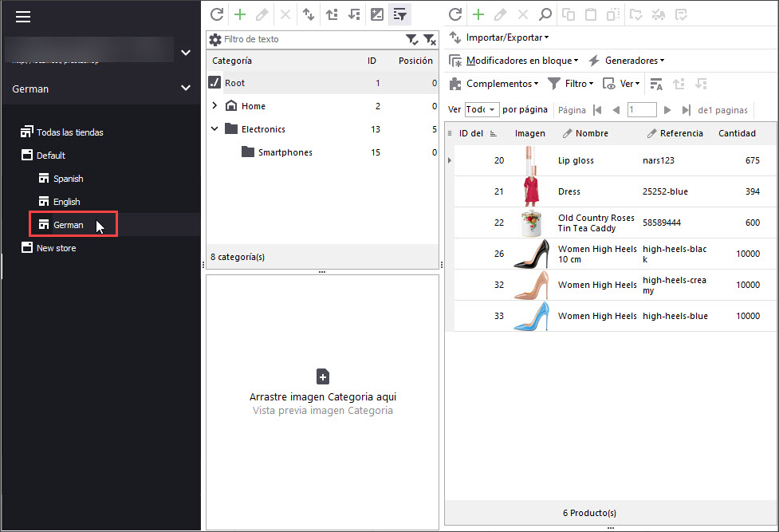Expand the store connection chevron
Screen dimensions: 779x532
pyautogui.click(x=186, y=52)
